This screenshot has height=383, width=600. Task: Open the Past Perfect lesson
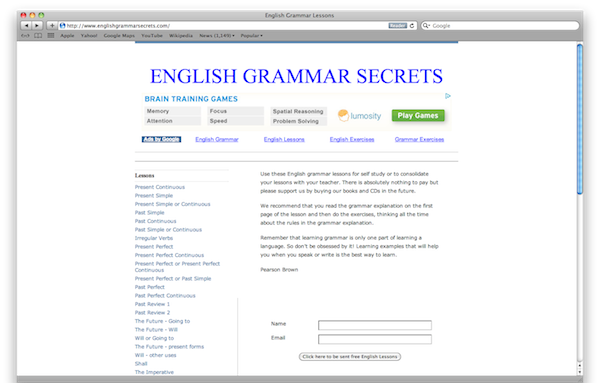(150, 287)
